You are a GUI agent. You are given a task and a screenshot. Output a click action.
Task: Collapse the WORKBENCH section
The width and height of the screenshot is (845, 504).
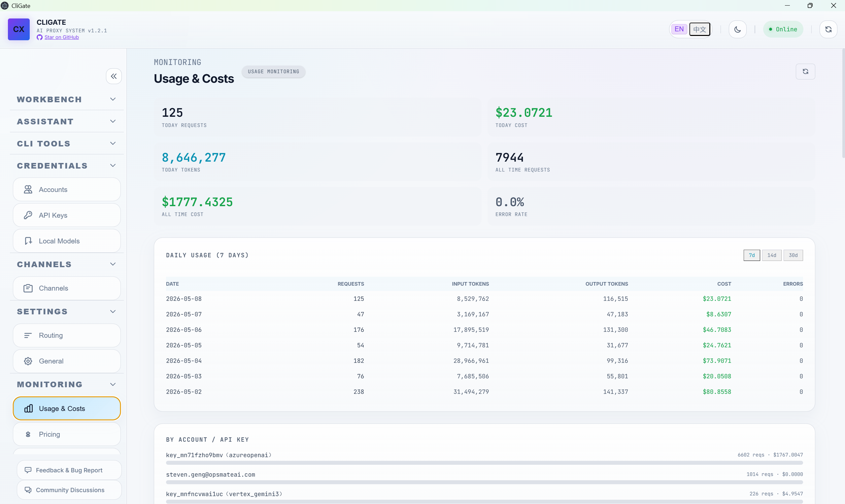[x=67, y=100]
